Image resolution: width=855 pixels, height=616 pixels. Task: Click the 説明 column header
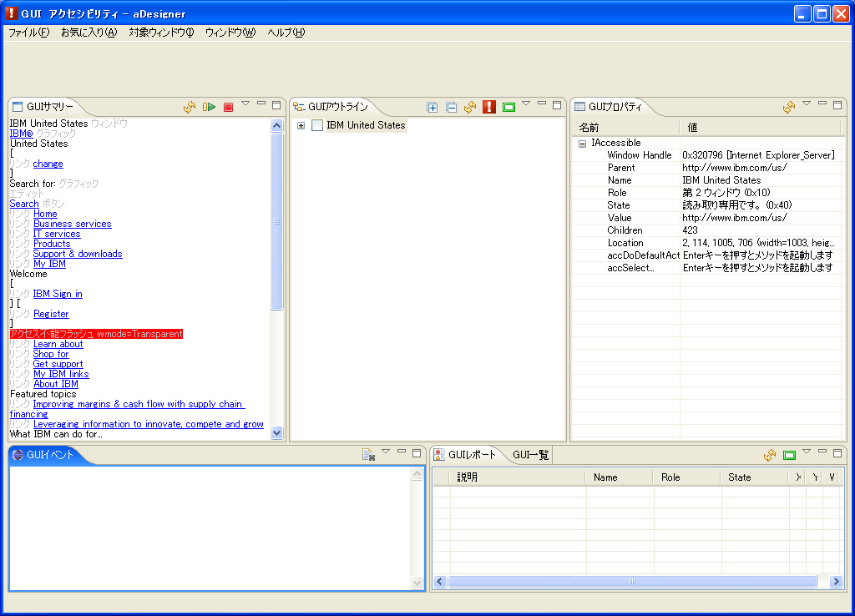click(x=518, y=477)
